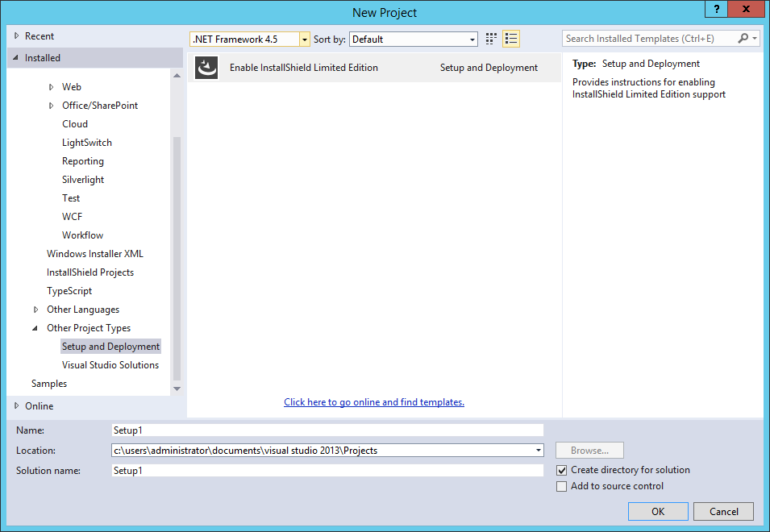Enable Add to source control checkbox
The height and width of the screenshot is (532, 770).
[x=561, y=486]
